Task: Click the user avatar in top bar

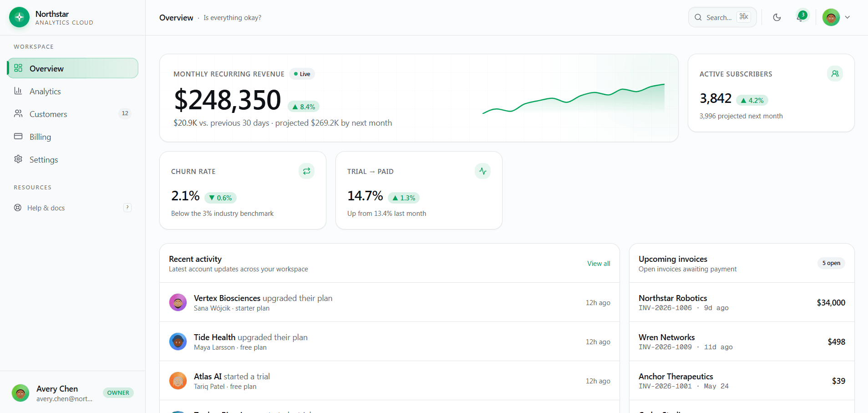Action: point(831,17)
